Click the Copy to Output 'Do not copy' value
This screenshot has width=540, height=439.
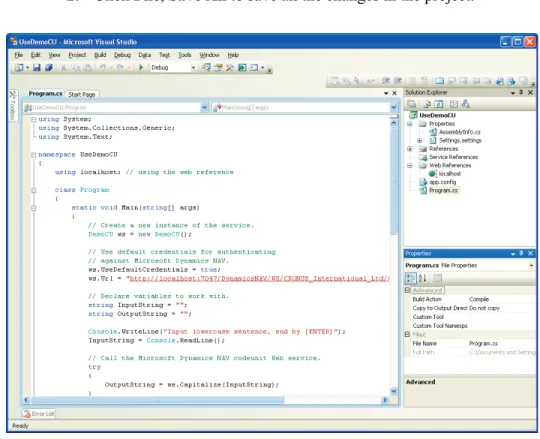click(484, 308)
